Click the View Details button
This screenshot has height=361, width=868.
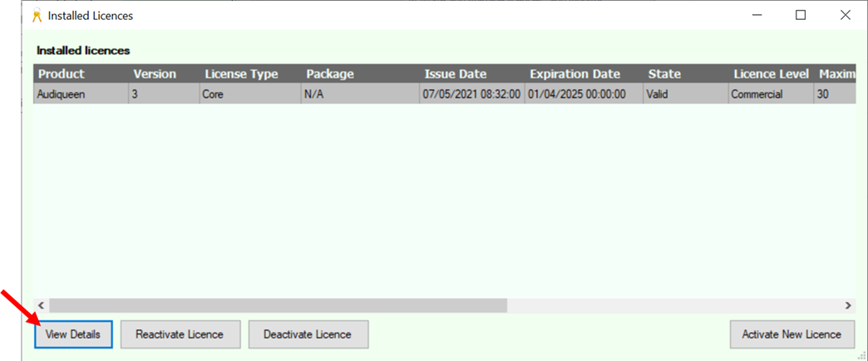click(x=74, y=334)
